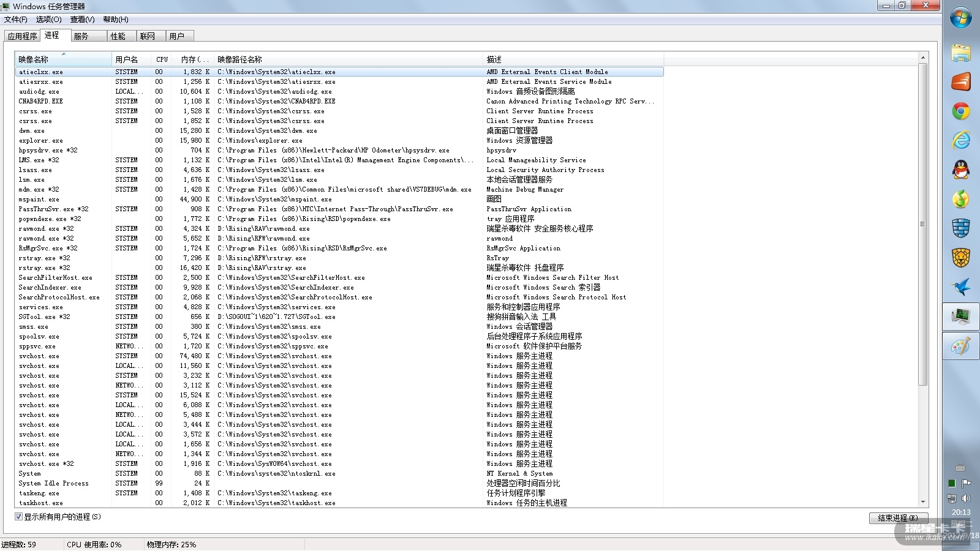This screenshot has width=980, height=551.
Task: Open Internet Explorer from the taskbar
Action: 961,140
